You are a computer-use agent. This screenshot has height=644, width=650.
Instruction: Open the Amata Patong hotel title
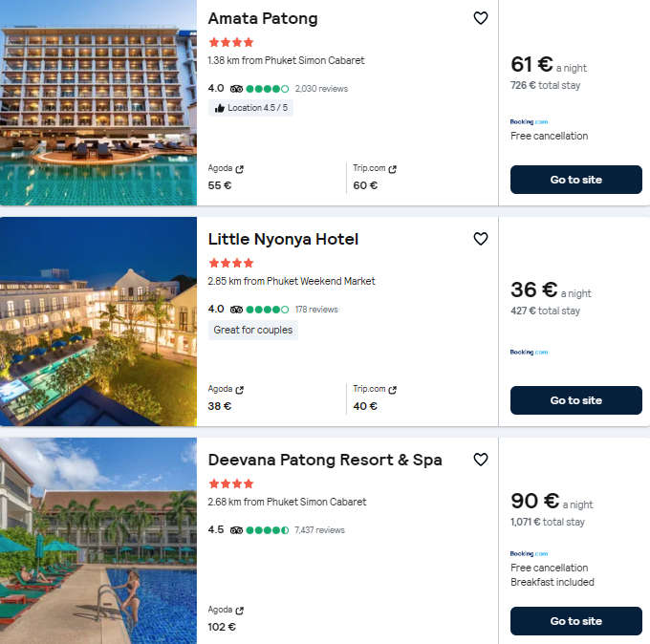[263, 18]
